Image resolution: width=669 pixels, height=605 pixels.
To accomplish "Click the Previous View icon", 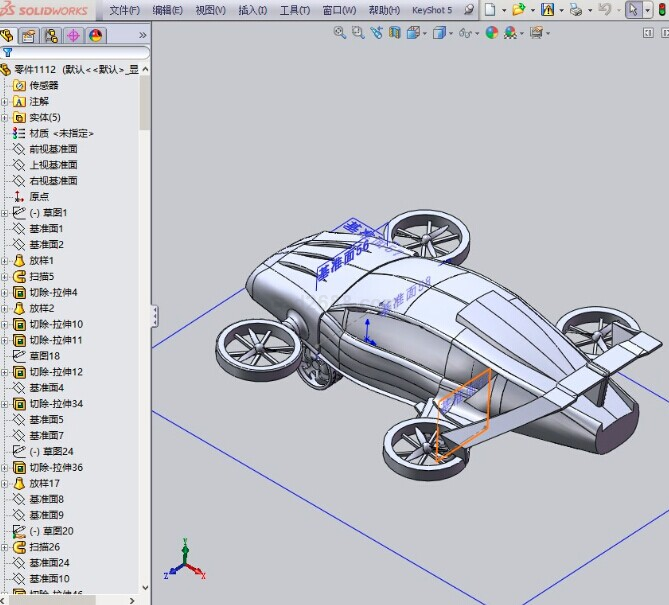I will tap(376, 33).
